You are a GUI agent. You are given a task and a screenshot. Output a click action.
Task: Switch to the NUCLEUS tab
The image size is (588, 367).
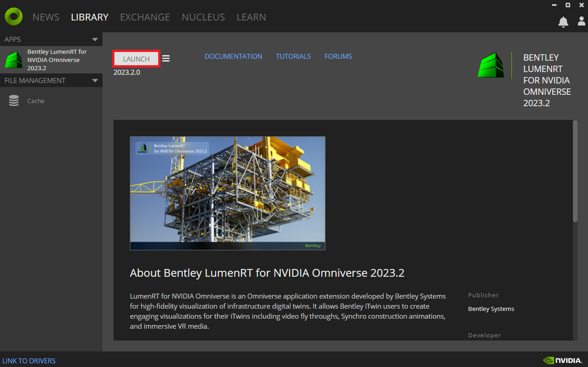[x=203, y=17]
